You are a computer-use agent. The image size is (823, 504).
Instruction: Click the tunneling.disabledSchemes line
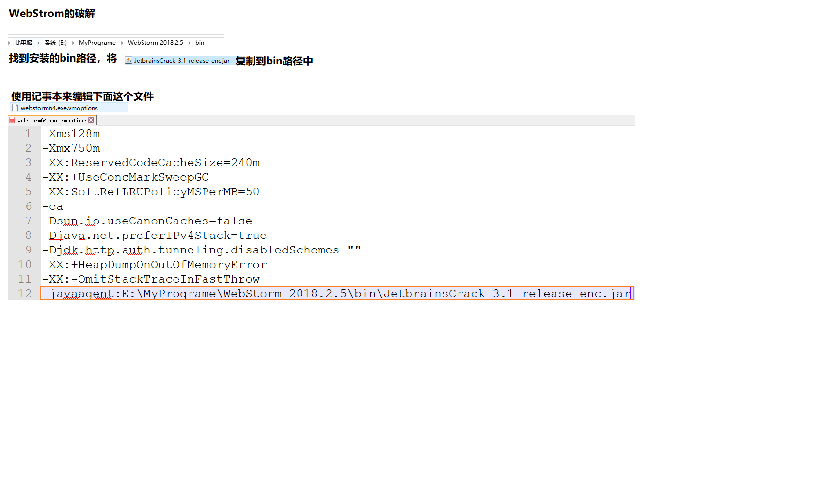click(201, 250)
